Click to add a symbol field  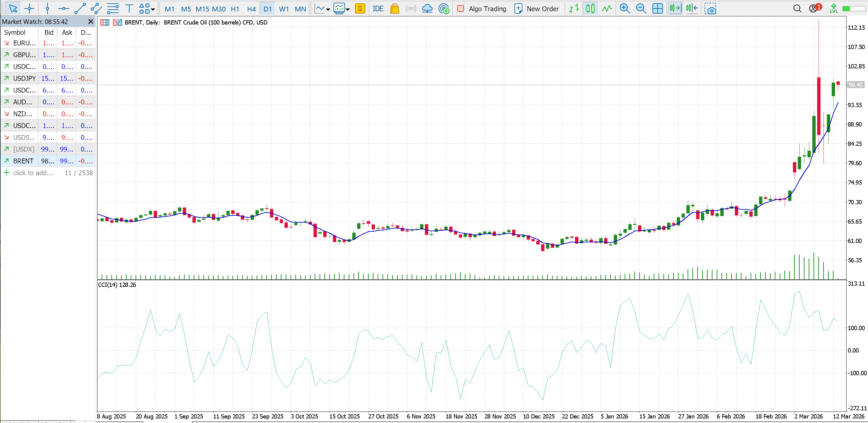(x=33, y=173)
